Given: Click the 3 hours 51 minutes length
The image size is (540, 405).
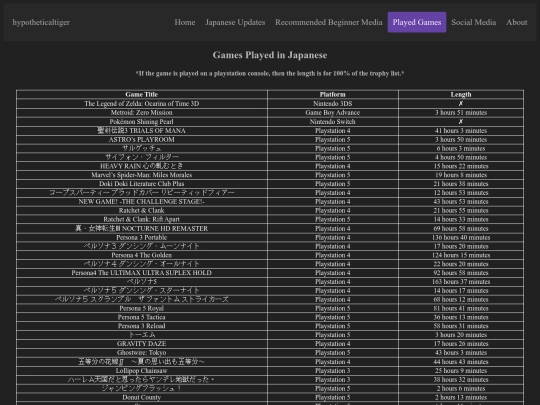Looking at the screenshot, I should tap(461, 113).
